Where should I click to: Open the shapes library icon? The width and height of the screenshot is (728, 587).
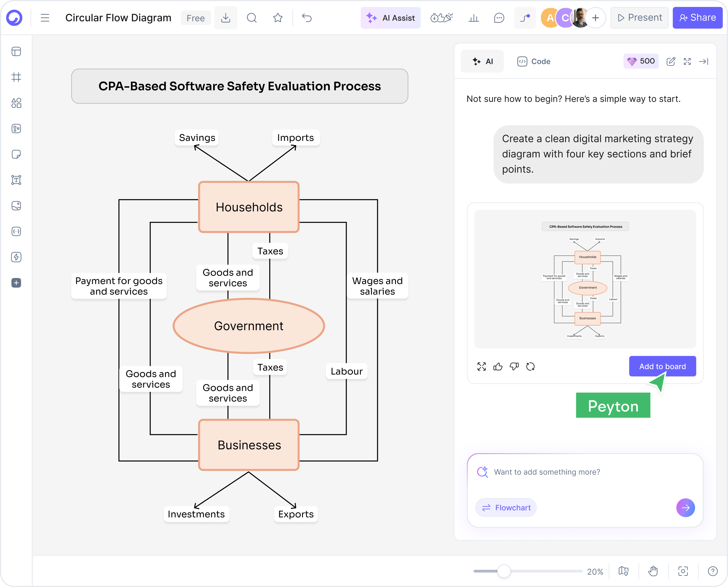[16, 103]
